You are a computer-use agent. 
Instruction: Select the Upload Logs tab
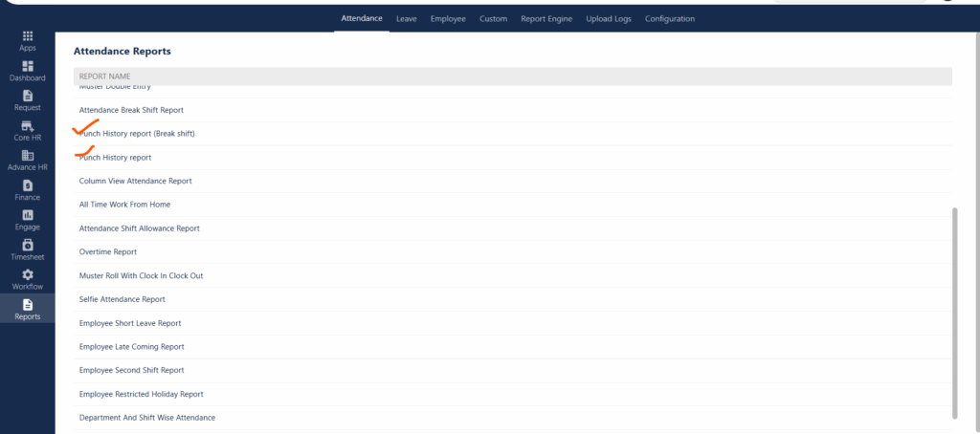click(609, 18)
